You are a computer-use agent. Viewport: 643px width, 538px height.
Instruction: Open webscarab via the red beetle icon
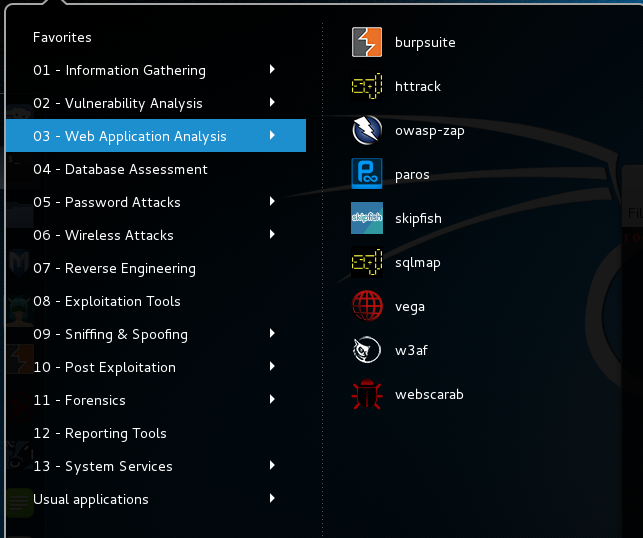click(x=367, y=394)
